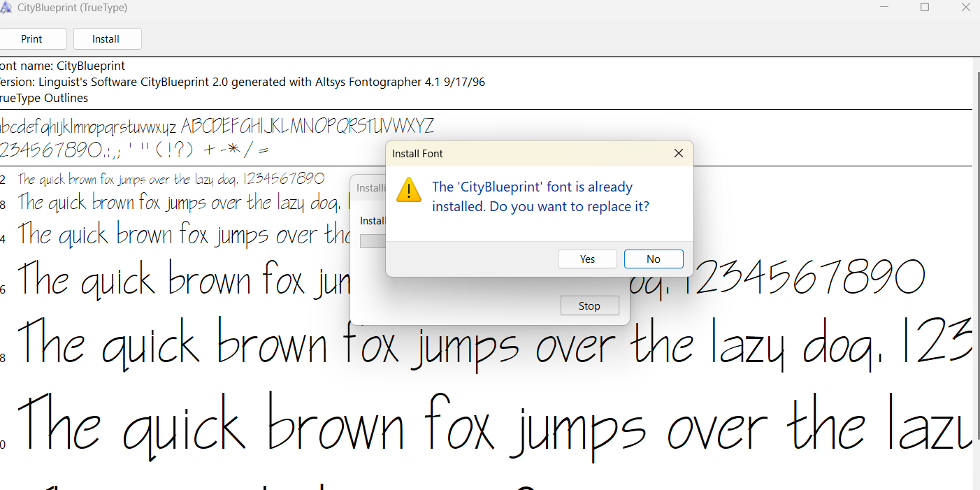Click the '+ - * / =' symbols sample
The width and height of the screenshot is (980, 490).
tap(236, 150)
